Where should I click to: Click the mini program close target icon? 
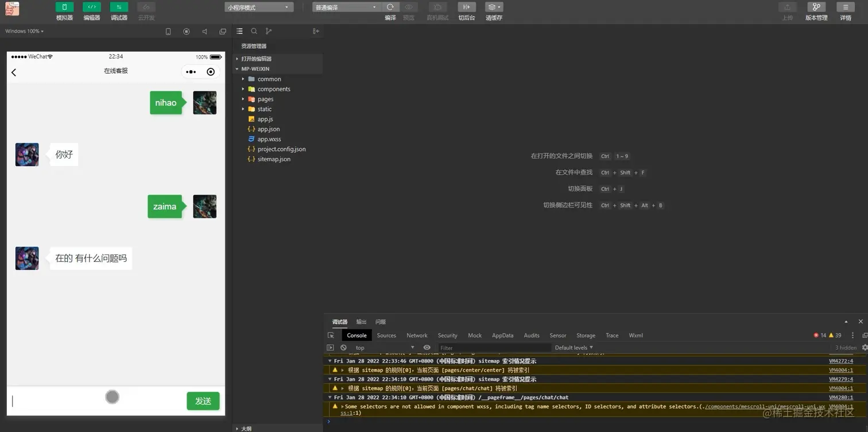click(211, 72)
